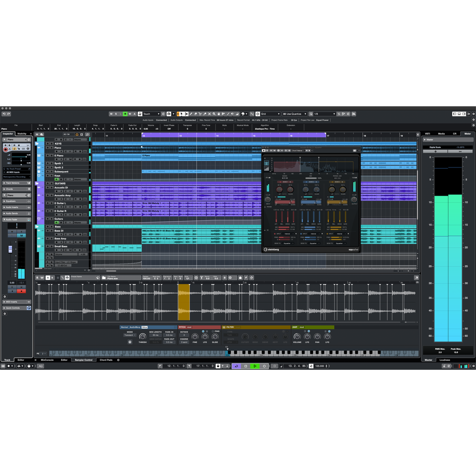Open the Touch automation mode dropdown
The width and height of the screenshot is (476, 476).
(150, 114)
